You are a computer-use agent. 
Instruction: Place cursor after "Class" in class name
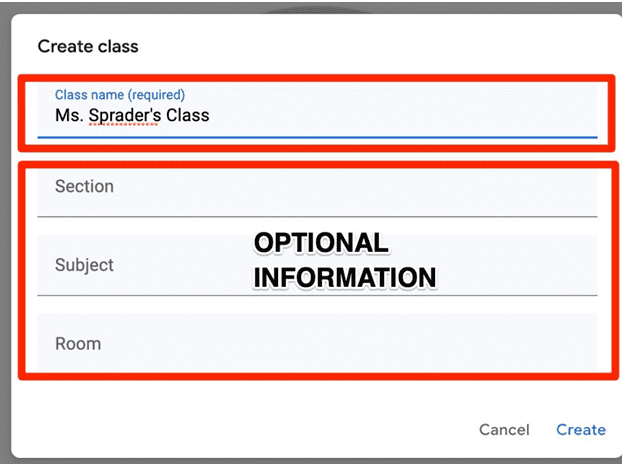pyautogui.click(x=211, y=115)
